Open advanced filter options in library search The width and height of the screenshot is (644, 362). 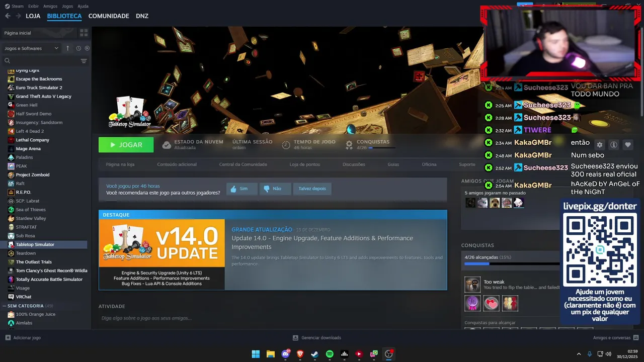(84, 61)
